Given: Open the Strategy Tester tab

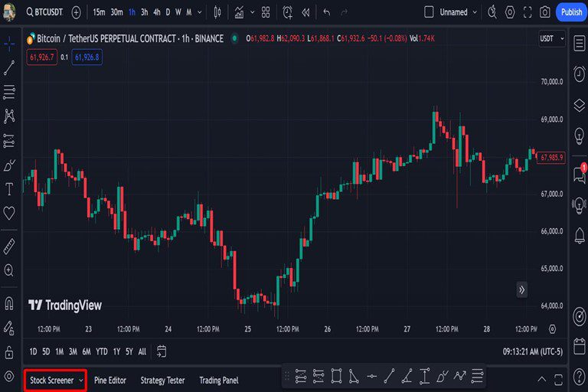Looking at the screenshot, I should tap(162, 381).
